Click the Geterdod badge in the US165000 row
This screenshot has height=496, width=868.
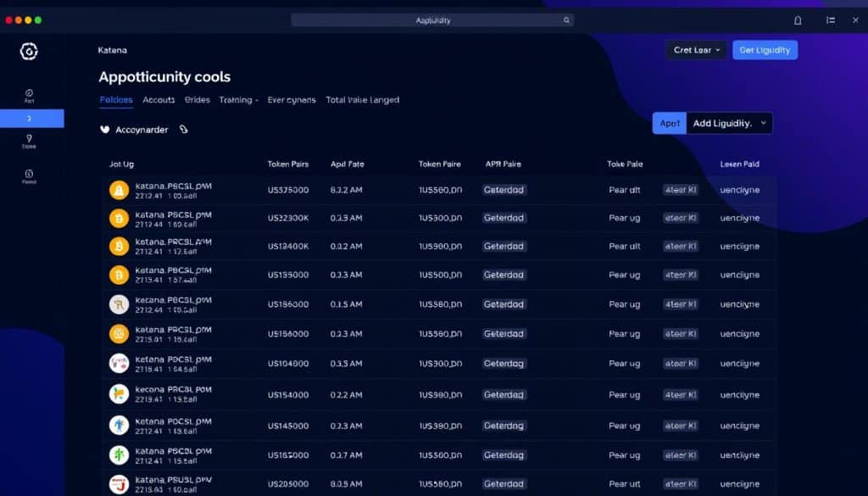(504, 455)
